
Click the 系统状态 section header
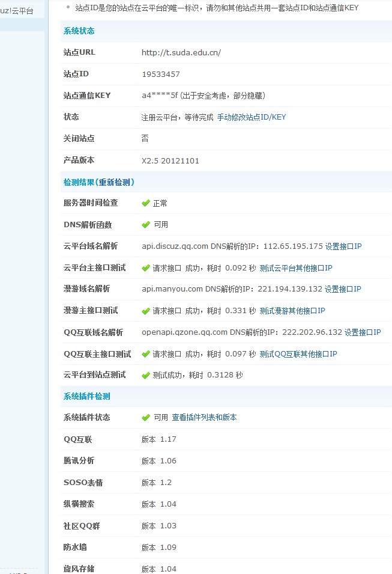click(79, 31)
